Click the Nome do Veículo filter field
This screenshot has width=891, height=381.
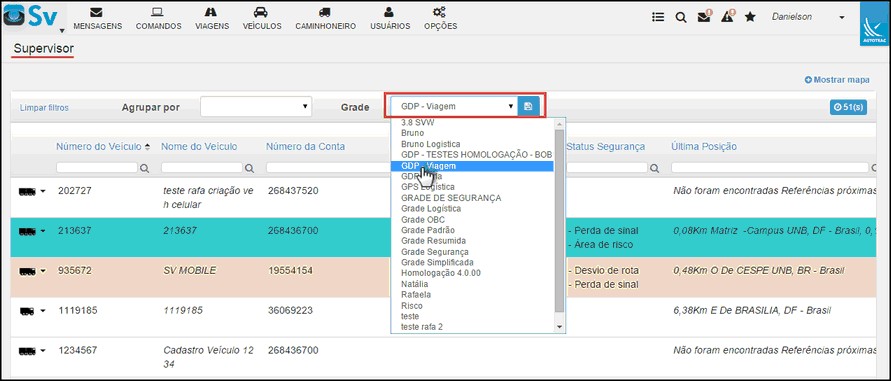[202, 168]
